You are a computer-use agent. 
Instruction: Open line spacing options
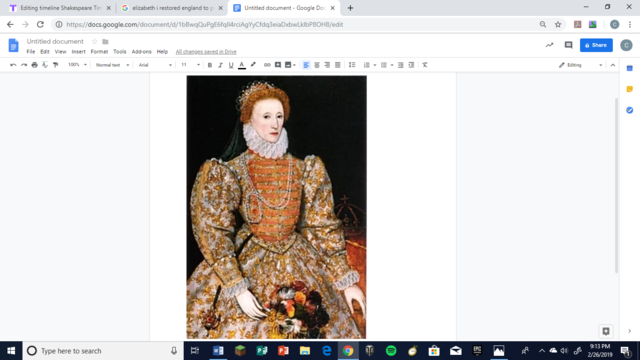[352, 65]
